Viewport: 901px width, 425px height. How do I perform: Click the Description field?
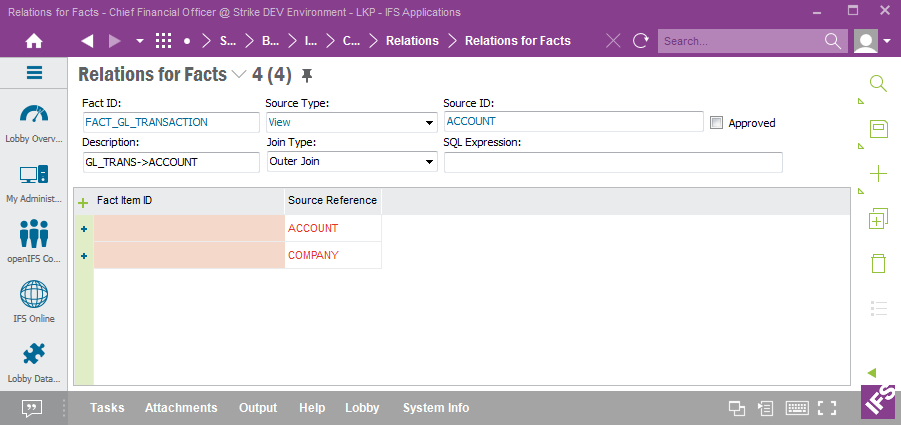pos(171,162)
